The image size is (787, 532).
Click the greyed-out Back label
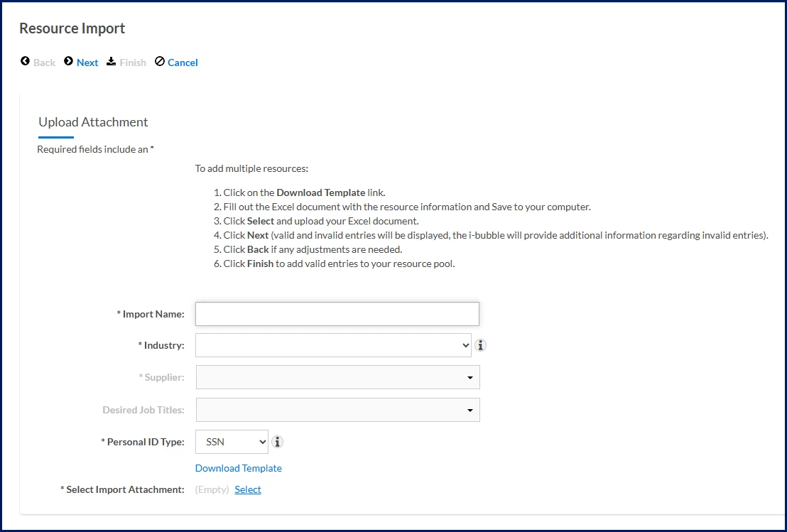(44, 63)
